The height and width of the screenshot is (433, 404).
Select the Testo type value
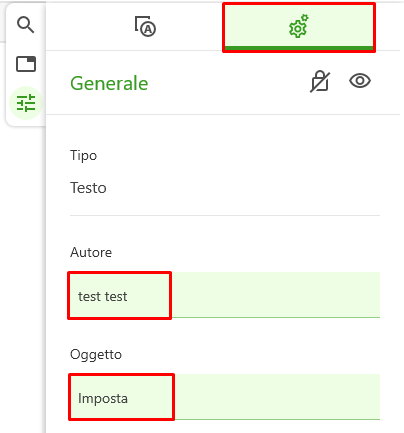[x=88, y=188]
